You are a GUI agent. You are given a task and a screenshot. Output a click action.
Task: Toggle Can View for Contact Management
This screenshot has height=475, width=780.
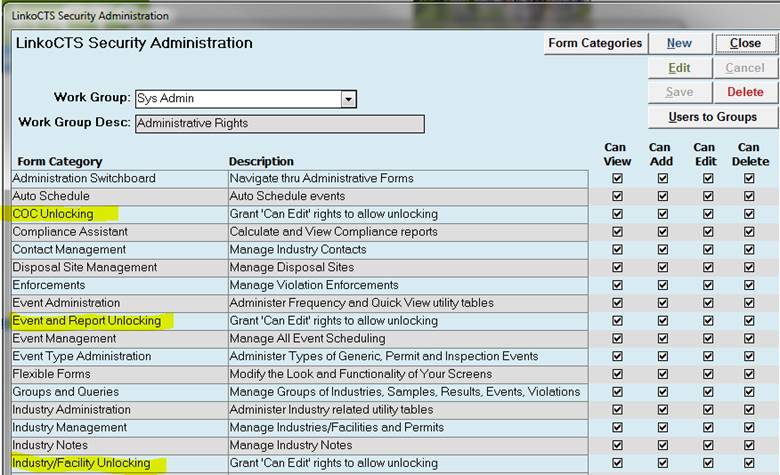coord(617,250)
